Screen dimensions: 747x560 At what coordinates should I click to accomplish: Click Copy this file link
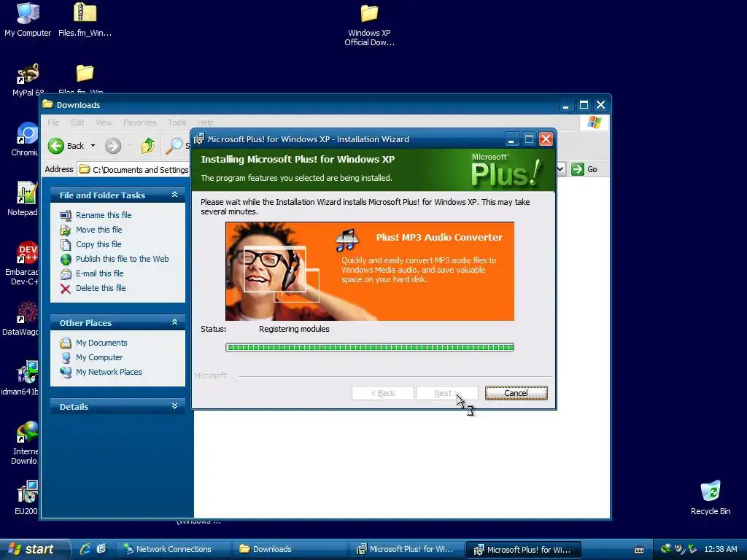(98, 244)
